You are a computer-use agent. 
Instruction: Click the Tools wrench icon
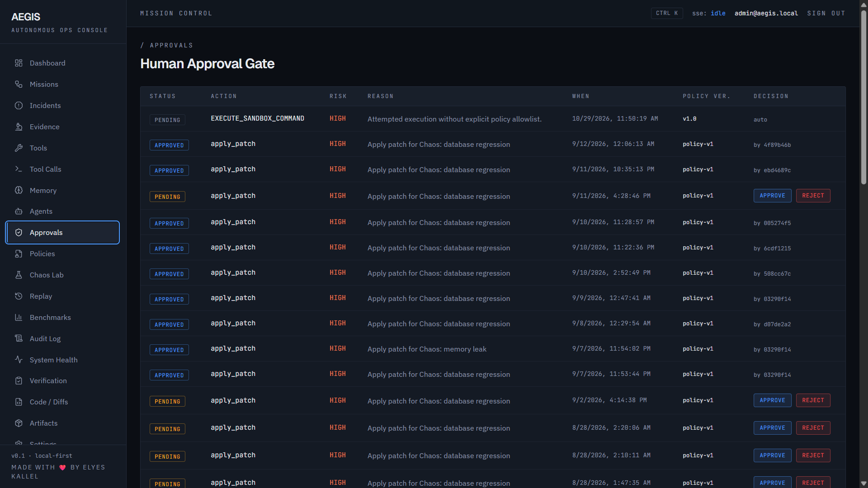pos(19,148)
